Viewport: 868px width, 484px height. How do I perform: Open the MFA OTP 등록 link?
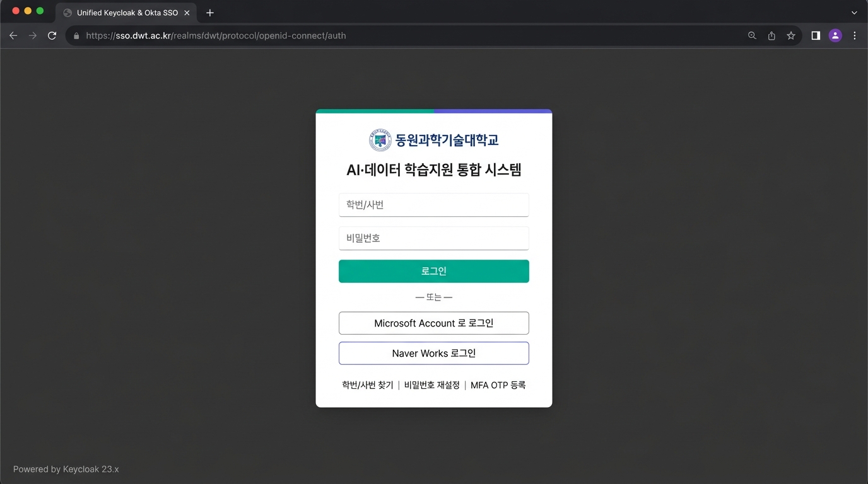[x=498, y=385]
